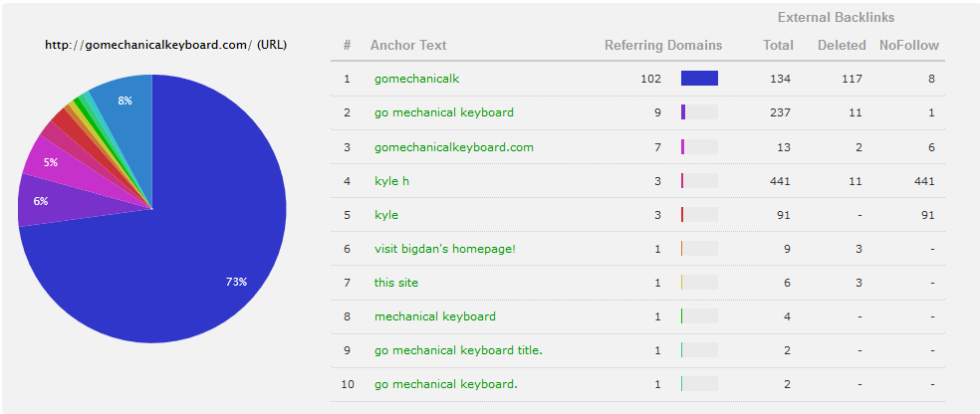Open the 'visit bigdan's homepage!' anchor link

(445, 249)
